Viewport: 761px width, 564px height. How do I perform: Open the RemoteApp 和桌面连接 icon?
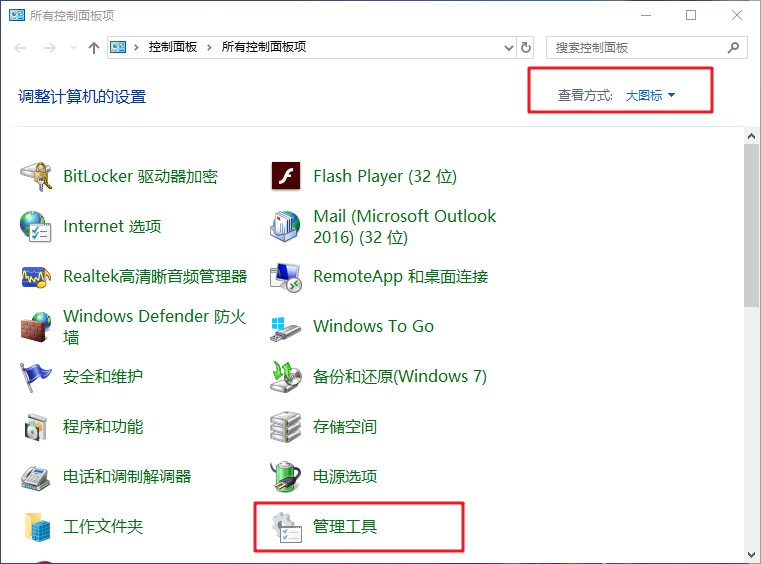[x=286, y=277]
